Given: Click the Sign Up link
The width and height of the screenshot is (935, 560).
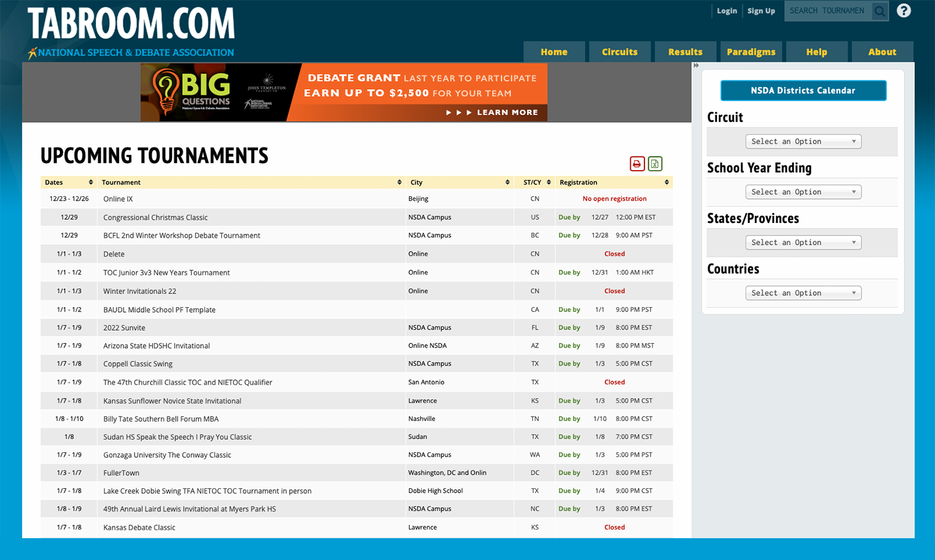Looking at the screenshot, I should coord(761,11).
